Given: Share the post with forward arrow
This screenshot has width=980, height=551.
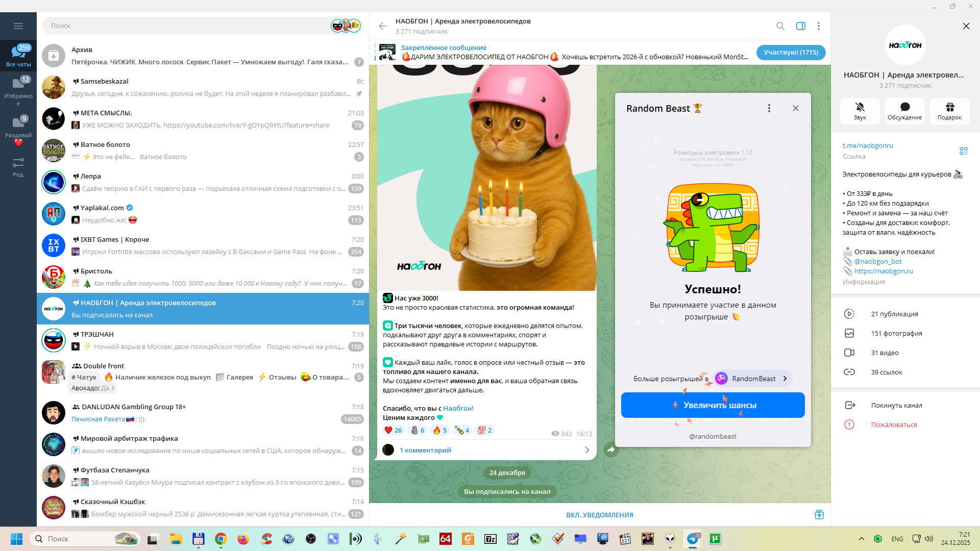Looking at the screenshot, I should click(x=611, y=450).
